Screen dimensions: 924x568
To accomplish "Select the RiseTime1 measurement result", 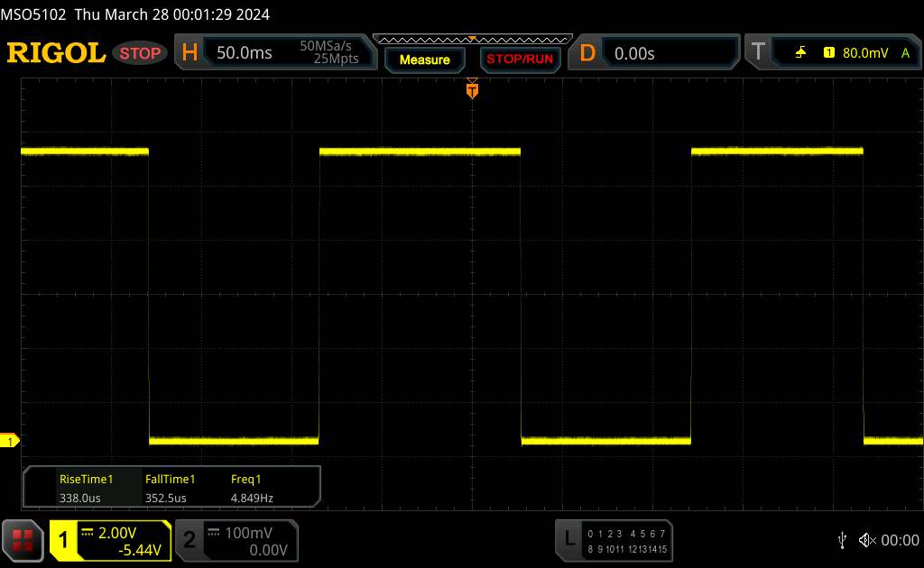I will [x=86, y=489].
